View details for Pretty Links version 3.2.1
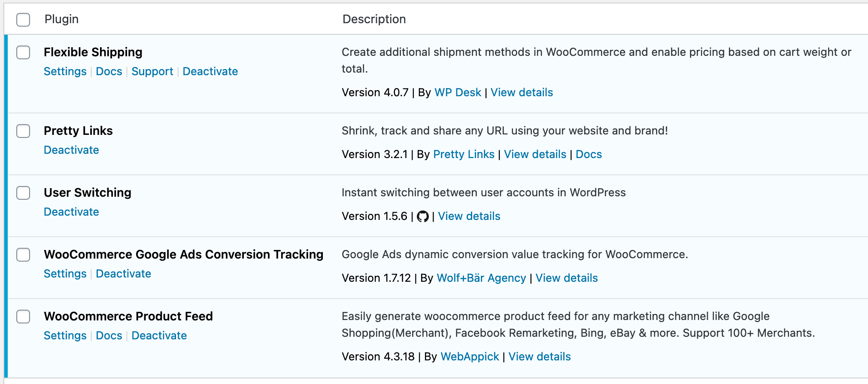Image resolution: width=868 pixels, height=384 pixels. point(535,154)
